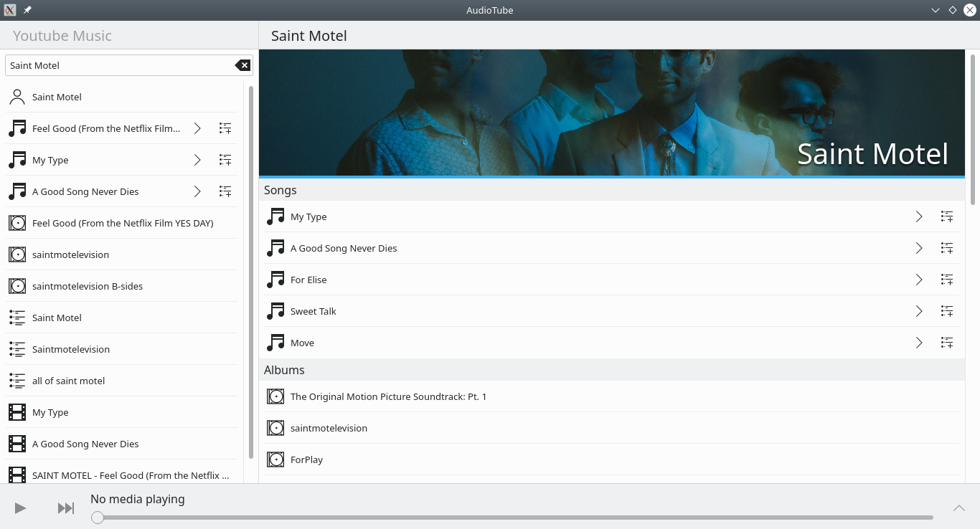The image size is (980, 529).
Task: Open Saintmotelevision playlist result
Action: (122, 349)
